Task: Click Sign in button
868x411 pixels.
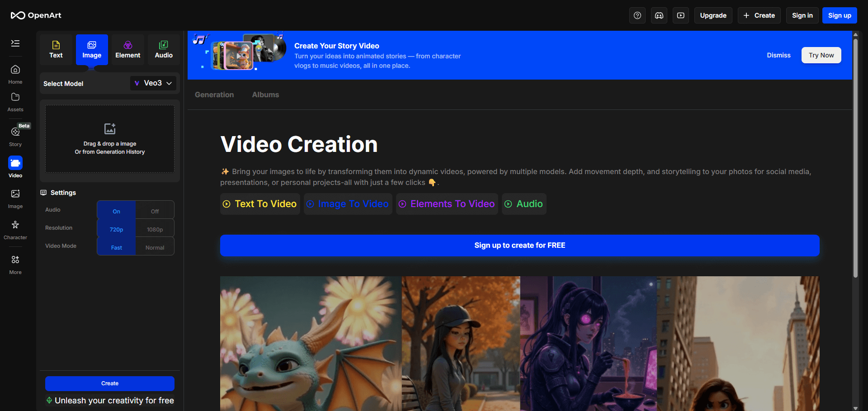Action: tap(802, 15)
